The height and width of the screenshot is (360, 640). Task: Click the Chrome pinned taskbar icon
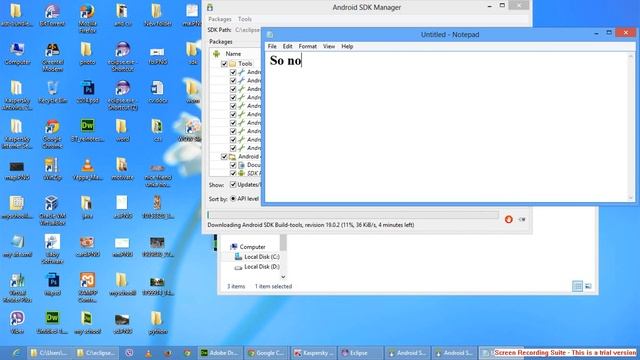(187, 353)
